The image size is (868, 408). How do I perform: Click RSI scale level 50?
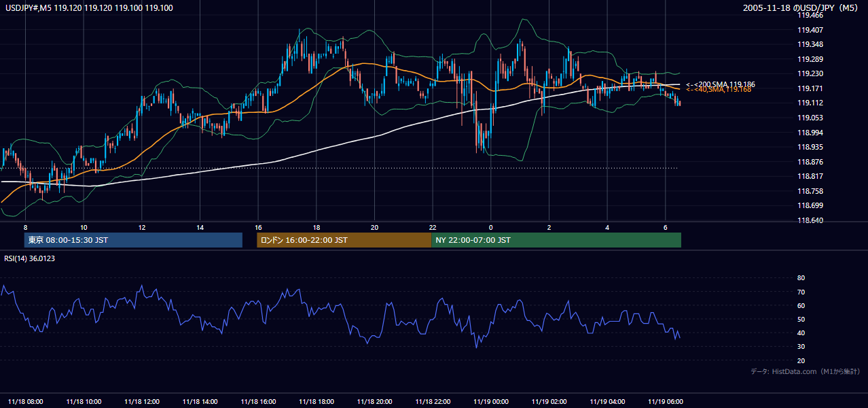[801, 319]
